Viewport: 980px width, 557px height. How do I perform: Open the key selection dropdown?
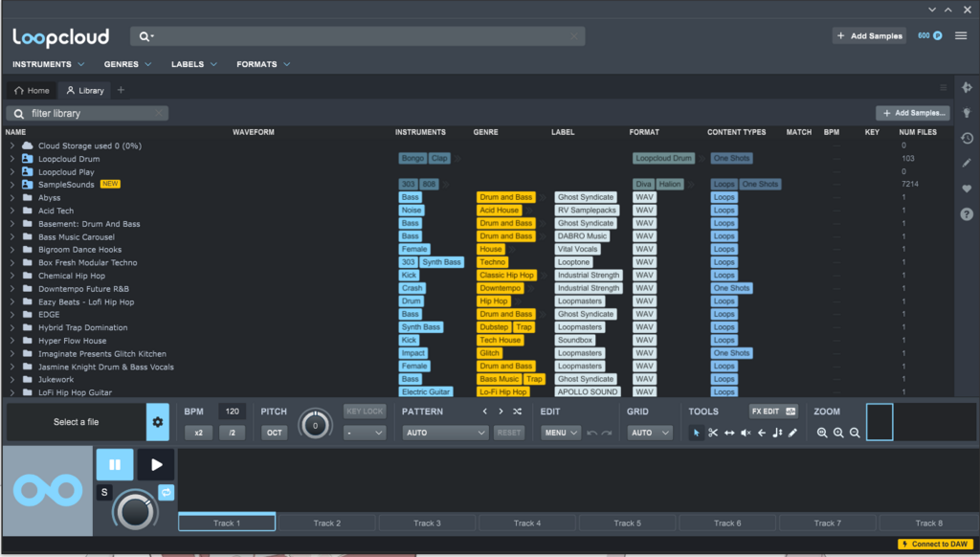pos(365,433)
